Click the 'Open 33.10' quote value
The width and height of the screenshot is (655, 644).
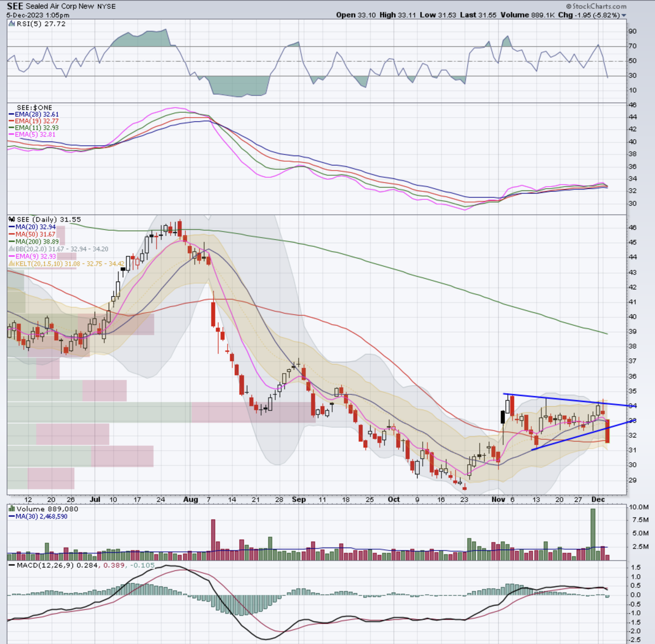[356, 15]
